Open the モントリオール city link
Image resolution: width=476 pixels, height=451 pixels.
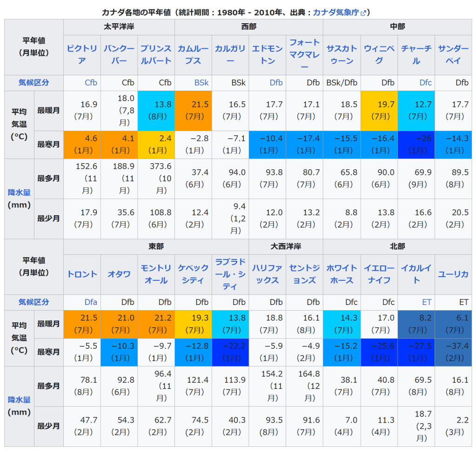[156, 274]
